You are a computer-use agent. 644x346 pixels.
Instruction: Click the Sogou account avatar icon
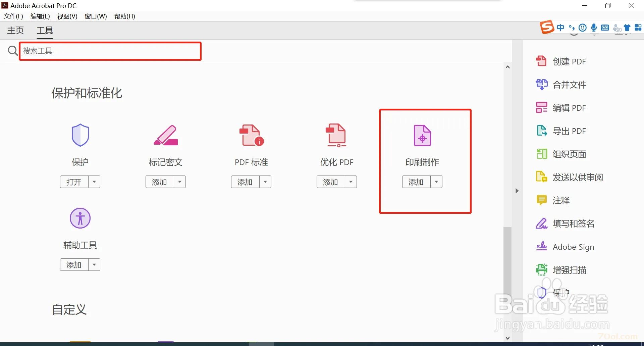click(616, 28)
